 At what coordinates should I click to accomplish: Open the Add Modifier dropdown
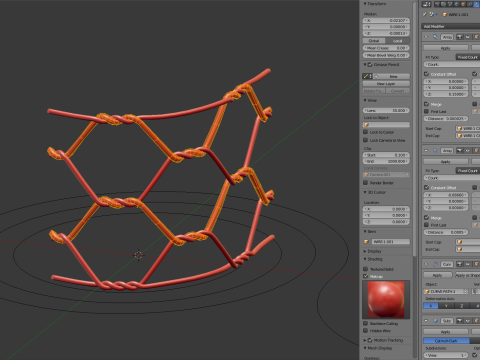[x=451, y=26]
